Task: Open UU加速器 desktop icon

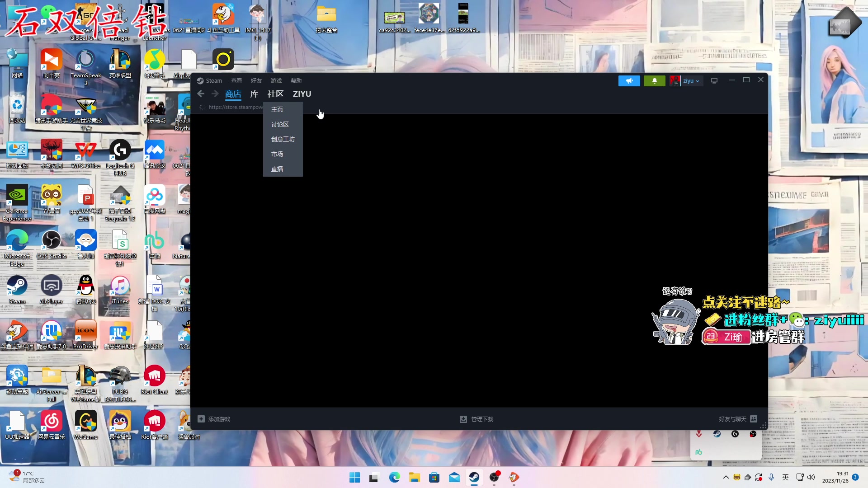Action: pyautogui.click(x=17, y=425)
